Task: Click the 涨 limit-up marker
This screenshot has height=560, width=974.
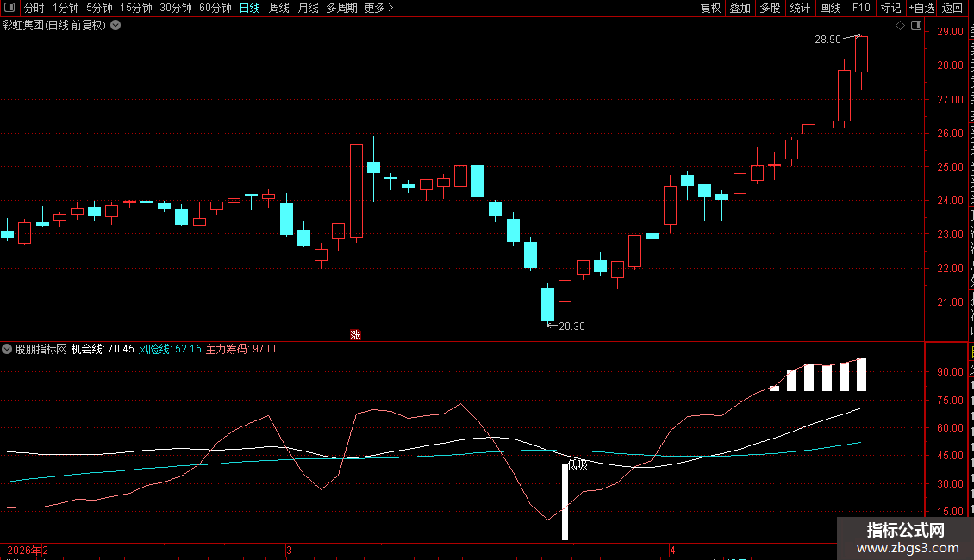Action: click(x=355, y=334)
